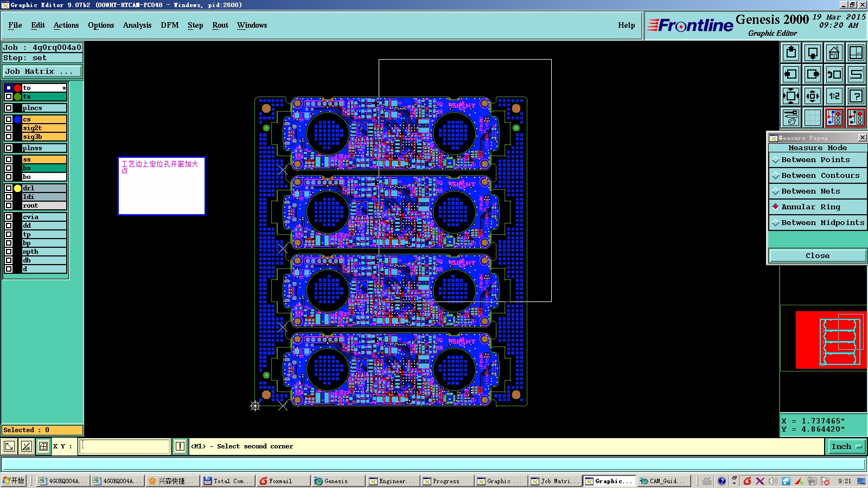Click the previous view undo icon
Viewport: 868px width, 488px height.
pyautogui.click(x=834, y=74)
